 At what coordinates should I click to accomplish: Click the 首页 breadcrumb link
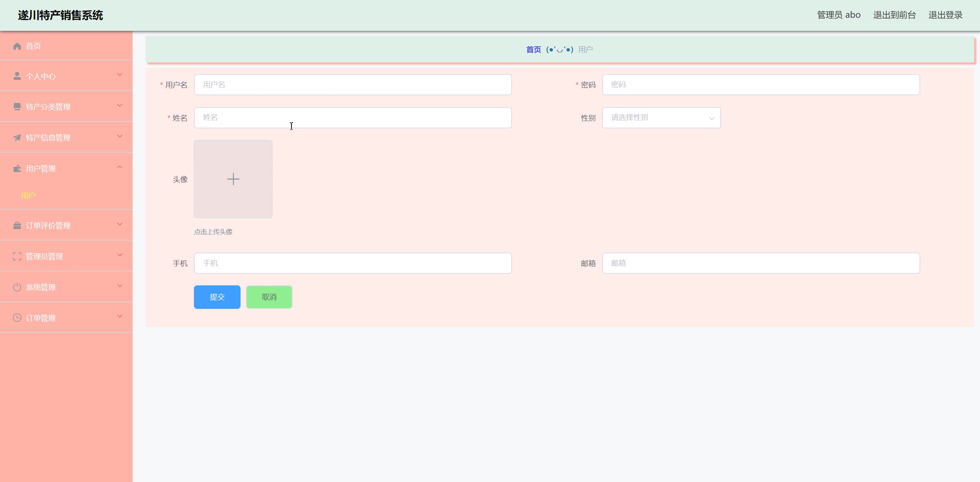(x=534, y=49)
